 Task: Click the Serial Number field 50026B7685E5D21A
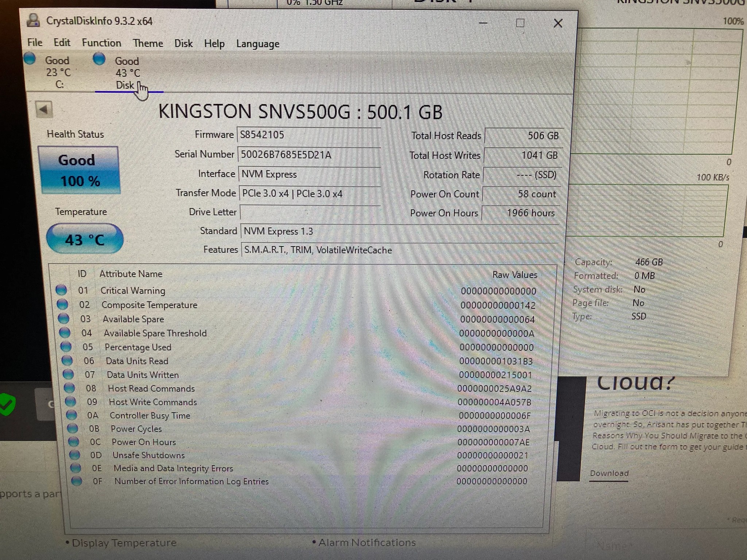click(x=309, y=155)
